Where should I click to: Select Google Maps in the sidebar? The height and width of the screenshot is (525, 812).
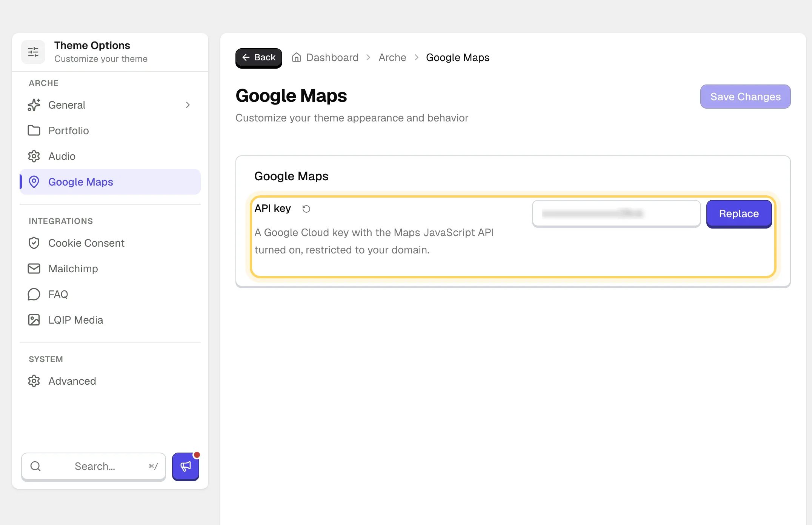click(x=110, y=182)
